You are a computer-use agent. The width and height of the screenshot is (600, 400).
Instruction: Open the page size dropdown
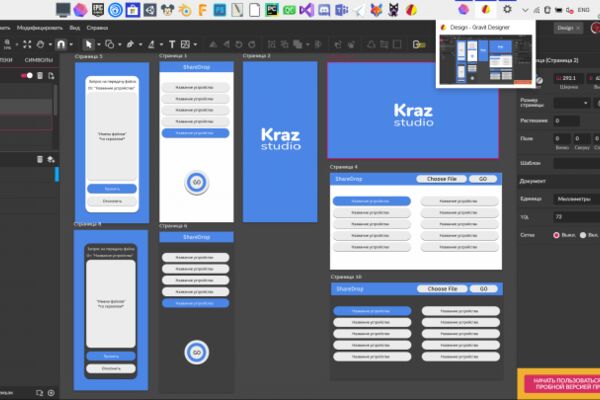point(571,103)
